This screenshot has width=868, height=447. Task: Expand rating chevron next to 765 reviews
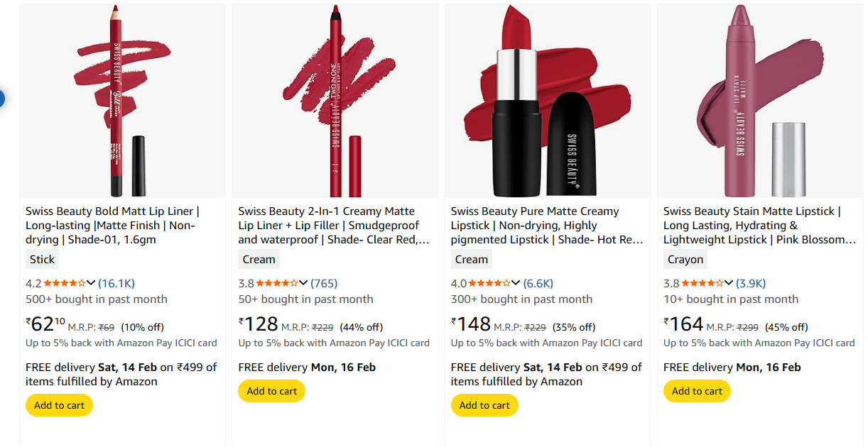coord(303,283)
